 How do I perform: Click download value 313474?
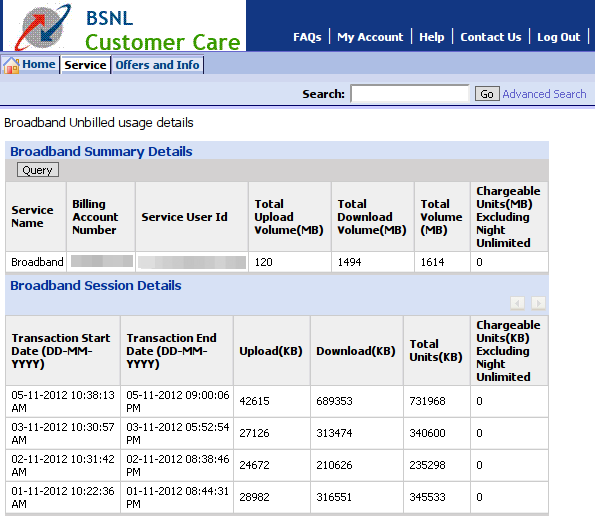[x=334, y=433]
